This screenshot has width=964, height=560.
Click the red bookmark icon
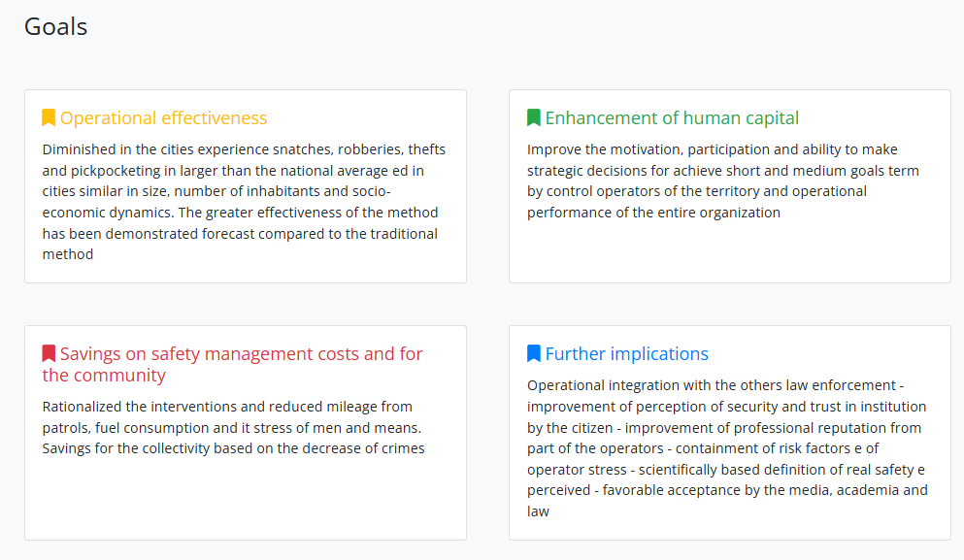49,353
